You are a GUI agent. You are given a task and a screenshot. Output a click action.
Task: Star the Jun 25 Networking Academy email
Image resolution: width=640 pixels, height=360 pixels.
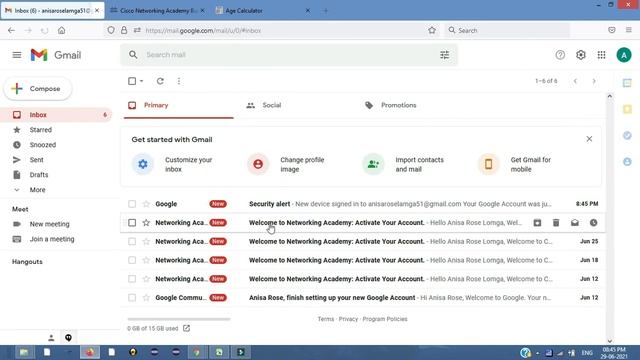coord(146,241)
